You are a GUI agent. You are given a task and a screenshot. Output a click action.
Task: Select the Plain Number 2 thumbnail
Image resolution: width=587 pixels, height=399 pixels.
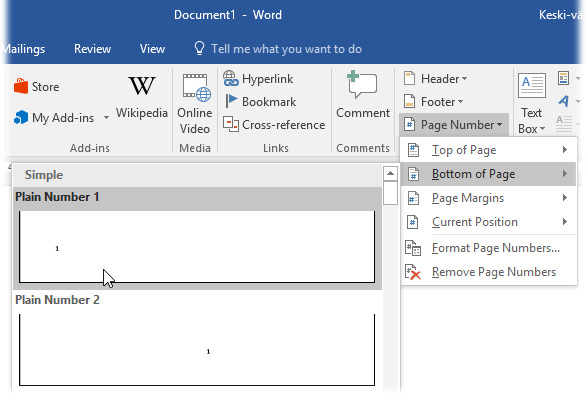tap(197, 350)
